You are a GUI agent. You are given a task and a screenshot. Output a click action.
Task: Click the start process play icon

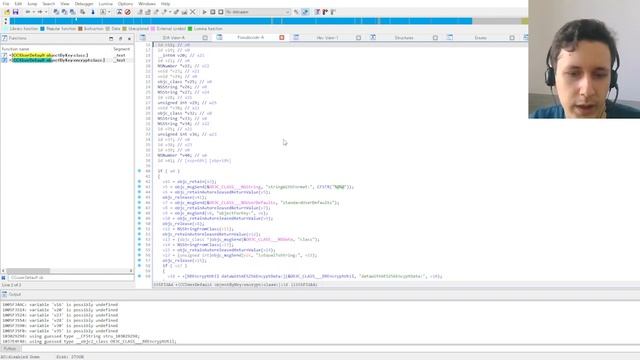[204, 12]
